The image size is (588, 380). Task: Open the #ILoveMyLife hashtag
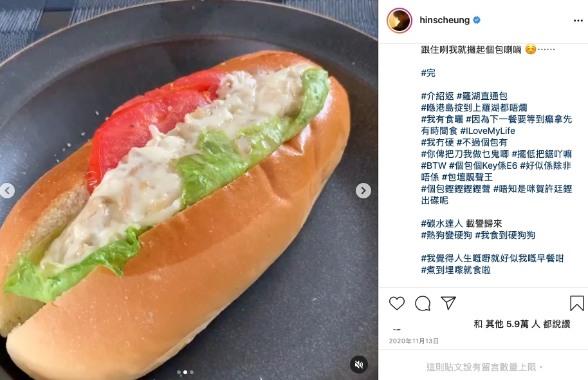pos(488,131)
